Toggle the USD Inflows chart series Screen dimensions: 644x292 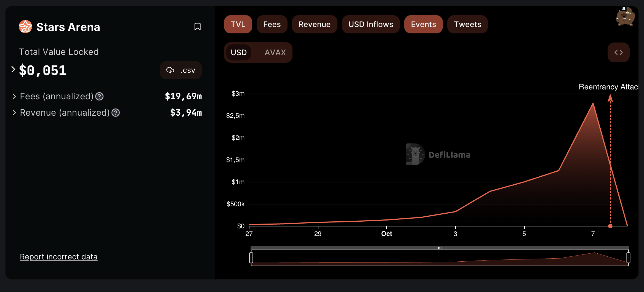(x=371, y=24)
